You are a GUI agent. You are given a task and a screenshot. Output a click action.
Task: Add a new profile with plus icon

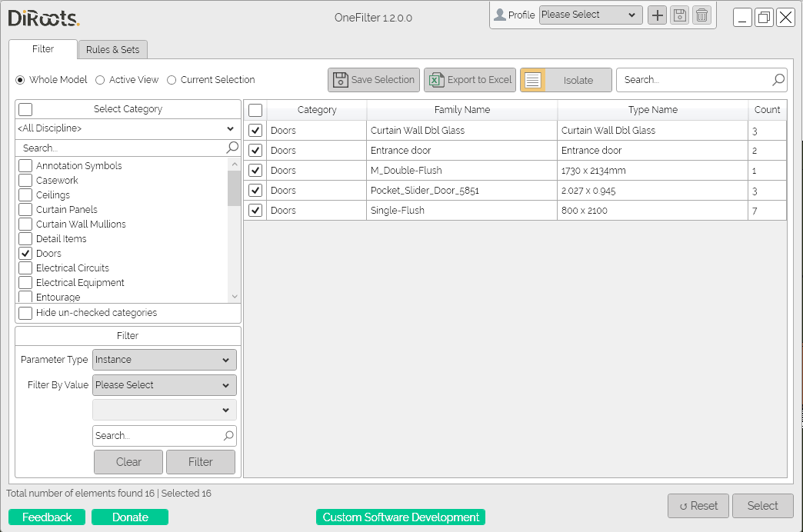[657, 15]
